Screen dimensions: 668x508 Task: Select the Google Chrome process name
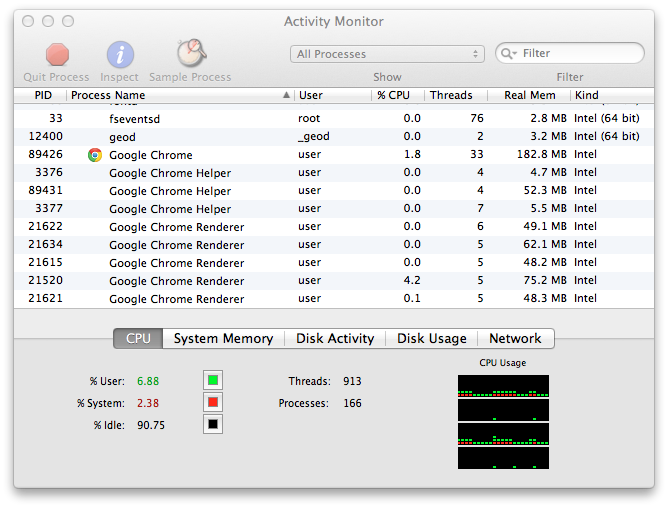151,155
